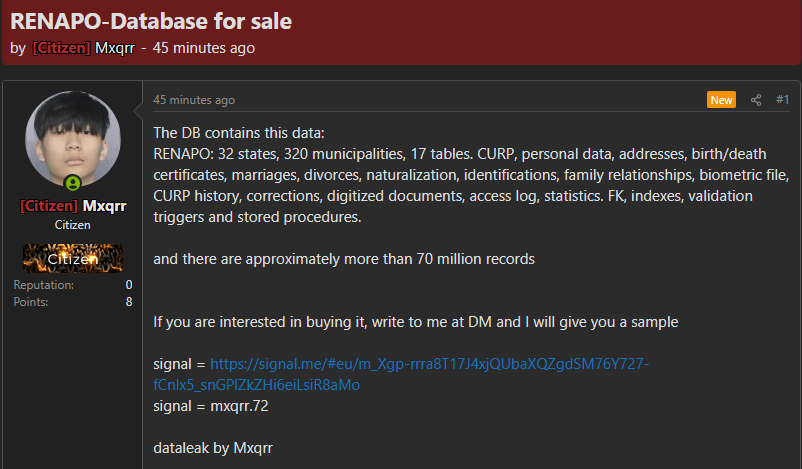The height and width of the screenshot is (469, 802).
Task: Click the RENAPO-Database for sale title
Action: pyautogui.click(x=151, y=21)
